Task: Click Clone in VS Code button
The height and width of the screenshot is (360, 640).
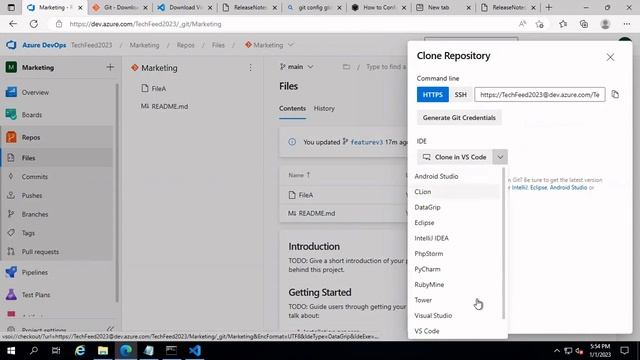Action: point(454,157)
